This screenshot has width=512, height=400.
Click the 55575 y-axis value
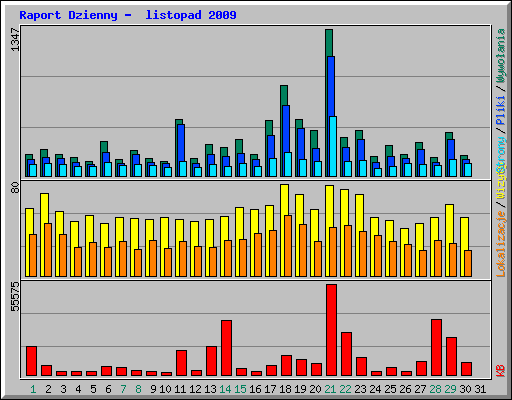[x=15, y=297]
